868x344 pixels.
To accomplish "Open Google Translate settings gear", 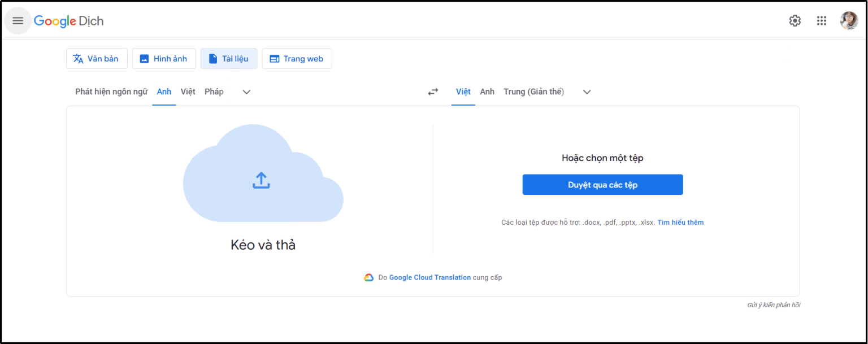I will tap(795, 20).
